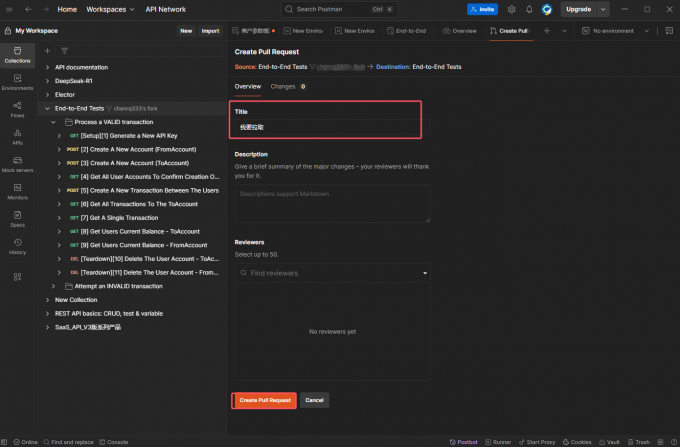Click the Import button
The image size is (680, 447).
pos(210,31)
